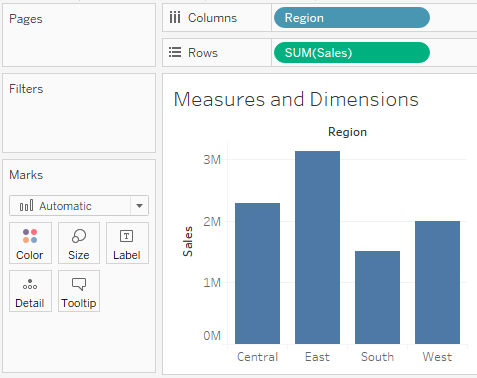Open the Color marks card
Viewport: 477px width, 378px height.
point(30,243)
